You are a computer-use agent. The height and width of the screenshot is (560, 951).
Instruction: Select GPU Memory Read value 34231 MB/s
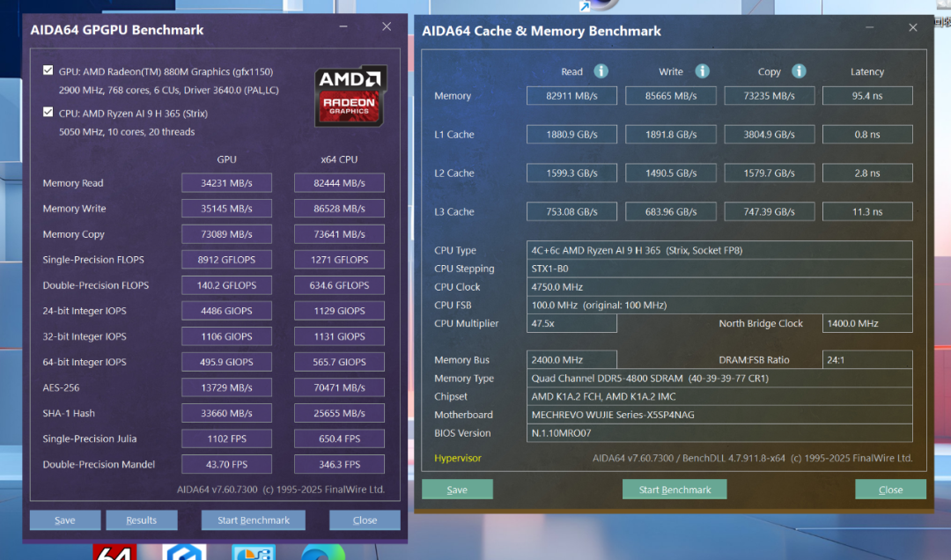(x=227, y=182)
